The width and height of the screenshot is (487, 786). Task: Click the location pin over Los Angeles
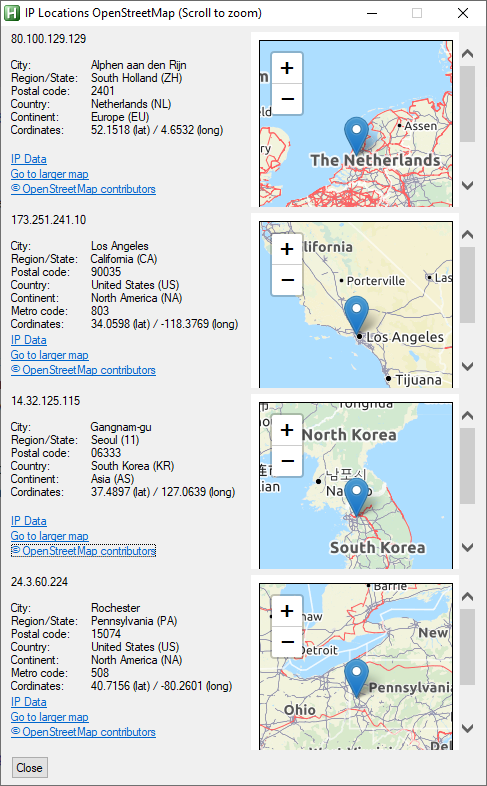coord(356,314)
